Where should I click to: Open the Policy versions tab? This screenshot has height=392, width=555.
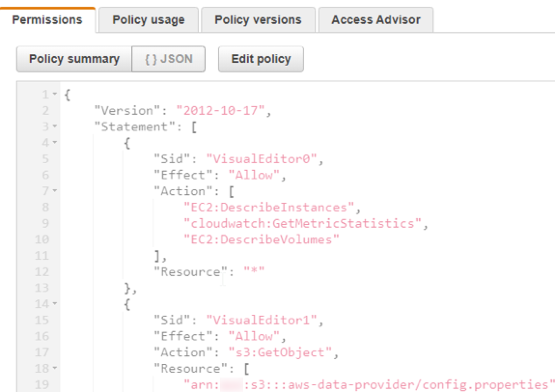(258, 20)
